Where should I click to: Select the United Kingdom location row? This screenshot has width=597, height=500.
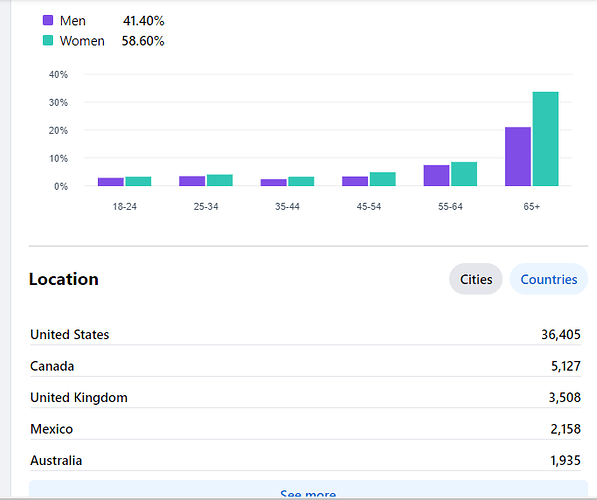pos(305,397)
